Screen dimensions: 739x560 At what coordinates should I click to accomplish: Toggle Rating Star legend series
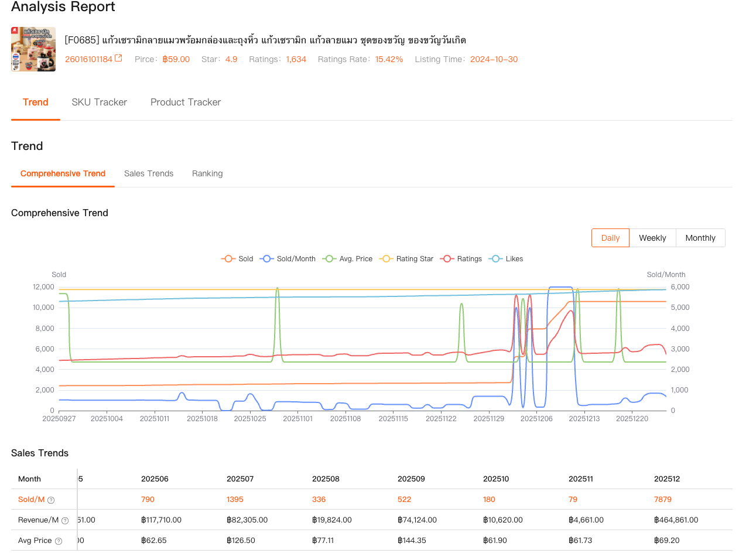click(407, 259)
